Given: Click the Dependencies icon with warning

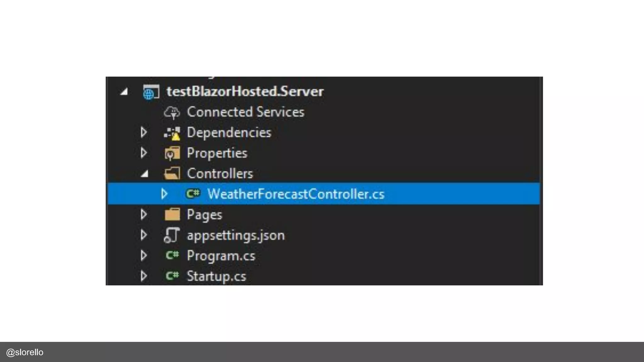Looking at the screenshot, I should [172, 133].
